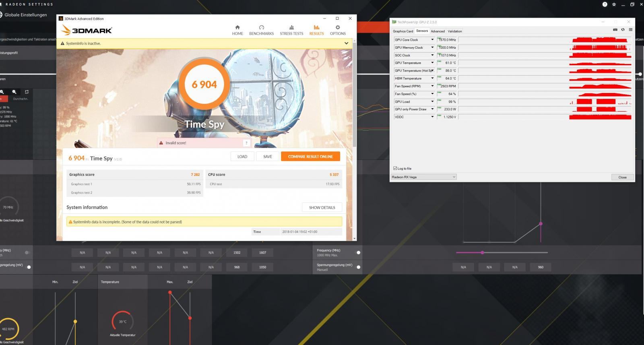
Task: Click the Radeon Settings favorites star icon
Action: [614, 4]
